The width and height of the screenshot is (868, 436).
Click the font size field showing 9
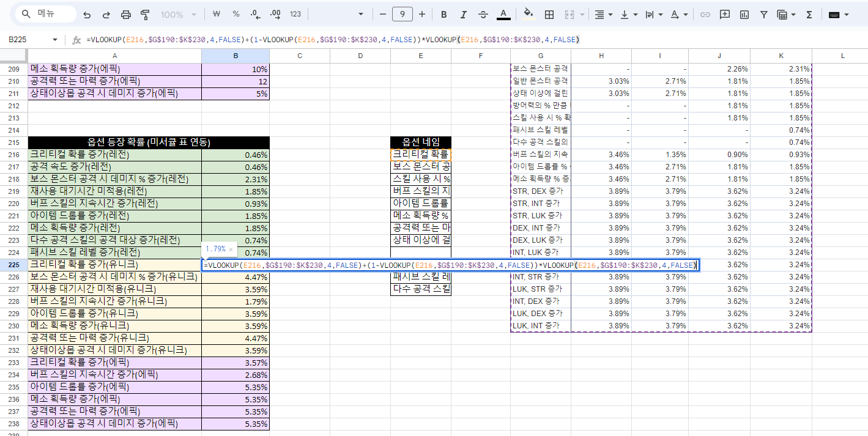402,14
